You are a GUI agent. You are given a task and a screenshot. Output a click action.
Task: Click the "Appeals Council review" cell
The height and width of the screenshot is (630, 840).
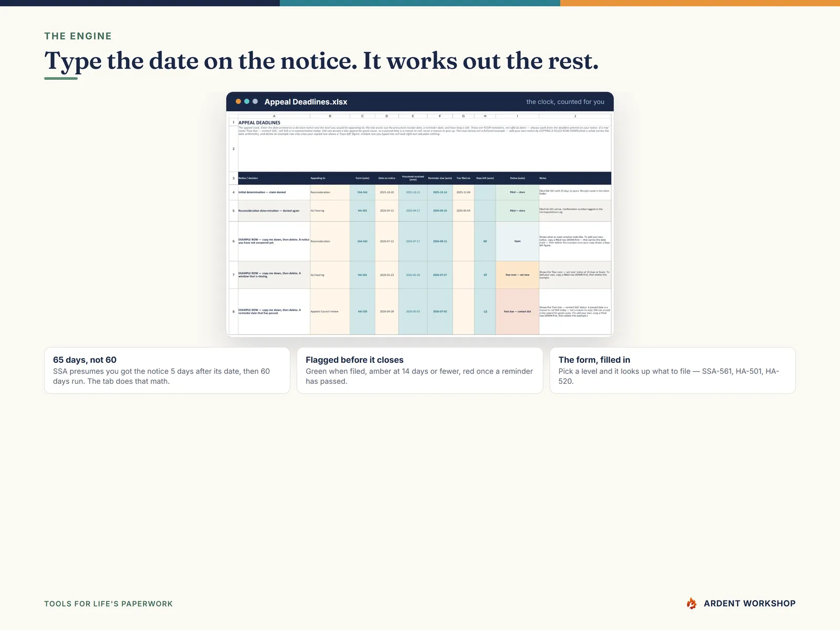pyautogui.click(x=330, y=311)
